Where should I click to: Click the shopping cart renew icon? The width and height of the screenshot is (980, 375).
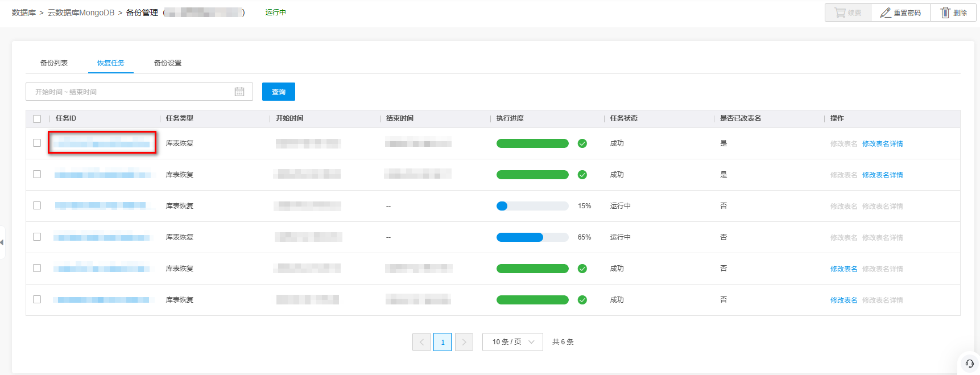click(x=840, y=13)
